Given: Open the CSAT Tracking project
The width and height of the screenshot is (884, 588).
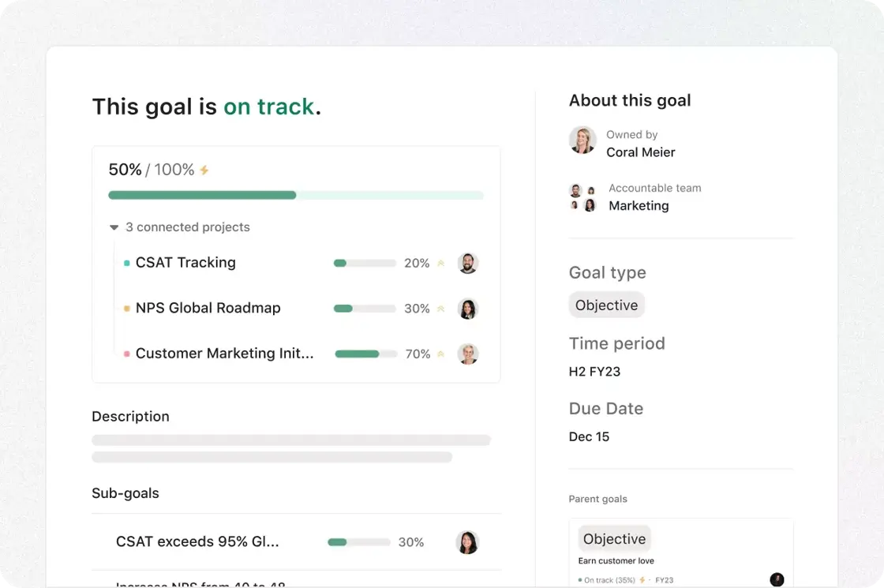Looking at the screenshot, I should 185,263.
